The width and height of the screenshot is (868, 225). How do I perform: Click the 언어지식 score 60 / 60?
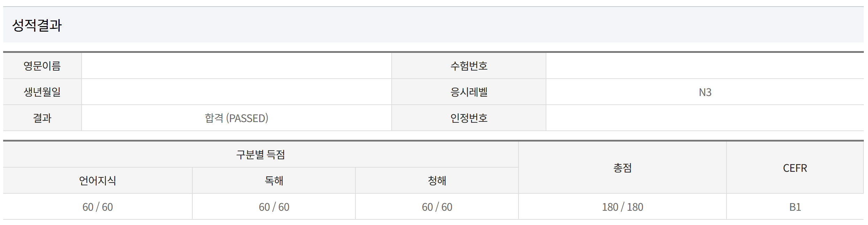tap(98, 207)
